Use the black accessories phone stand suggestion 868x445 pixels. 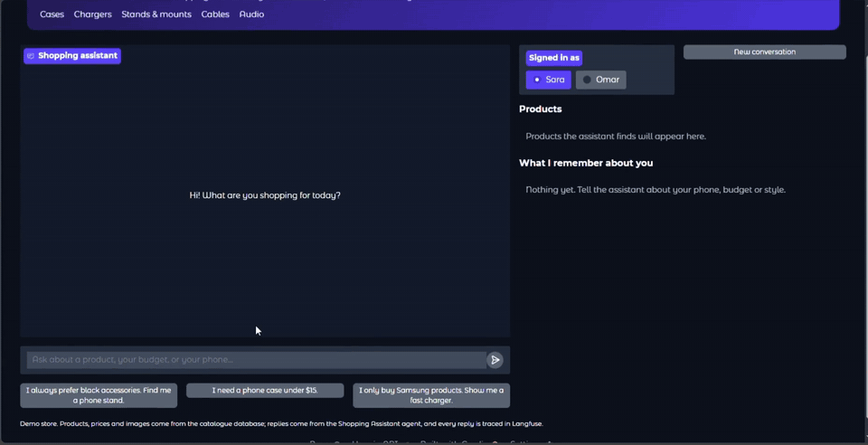pyautogui.click(x=99, y=395)
